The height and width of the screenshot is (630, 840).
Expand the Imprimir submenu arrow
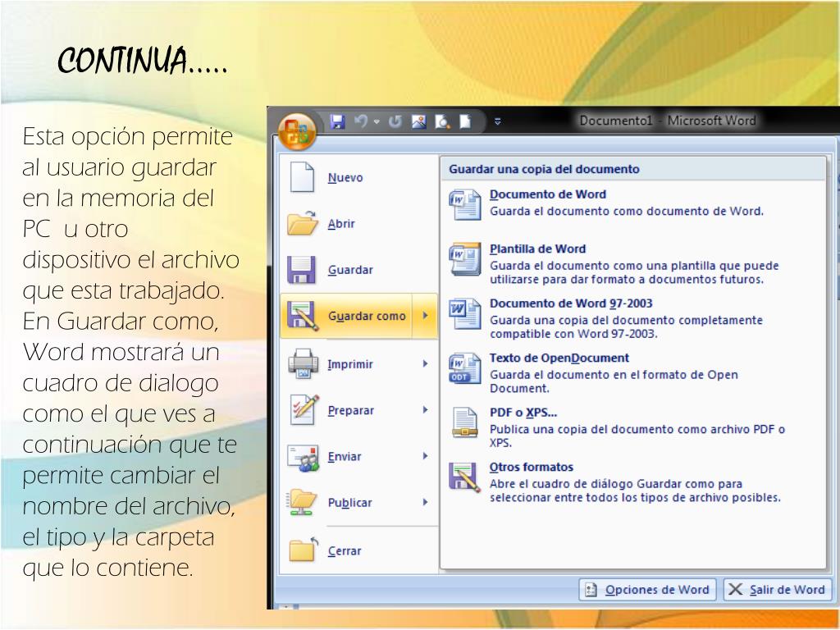tap(426, 363)
